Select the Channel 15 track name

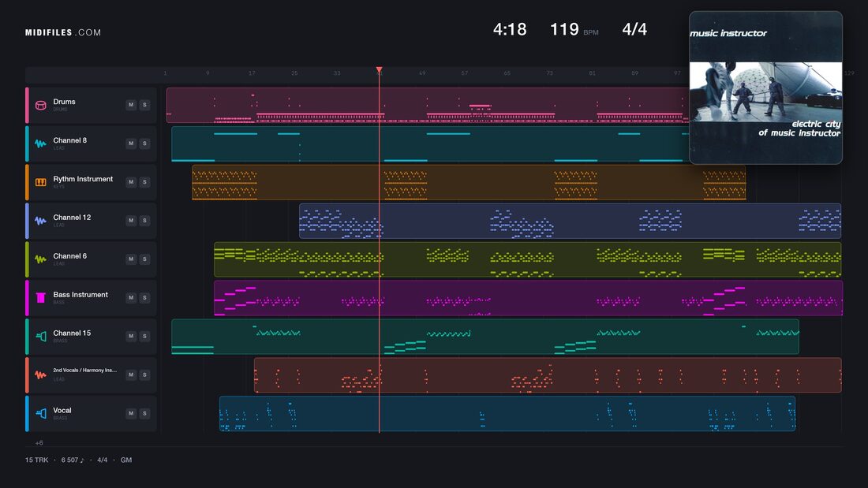(x=72, y=333)
